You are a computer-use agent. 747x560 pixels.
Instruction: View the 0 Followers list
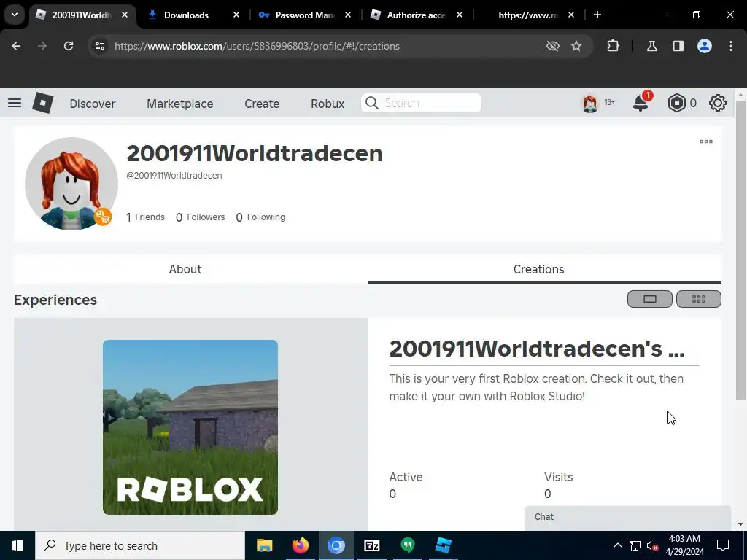(x=200, y=217)
